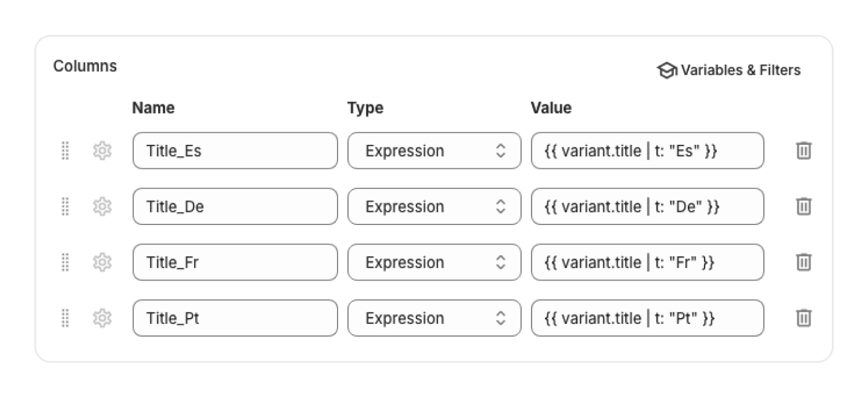Click the settings gear for Title_Es row
The height and width of the screenshot is (397, 868).
102,151
